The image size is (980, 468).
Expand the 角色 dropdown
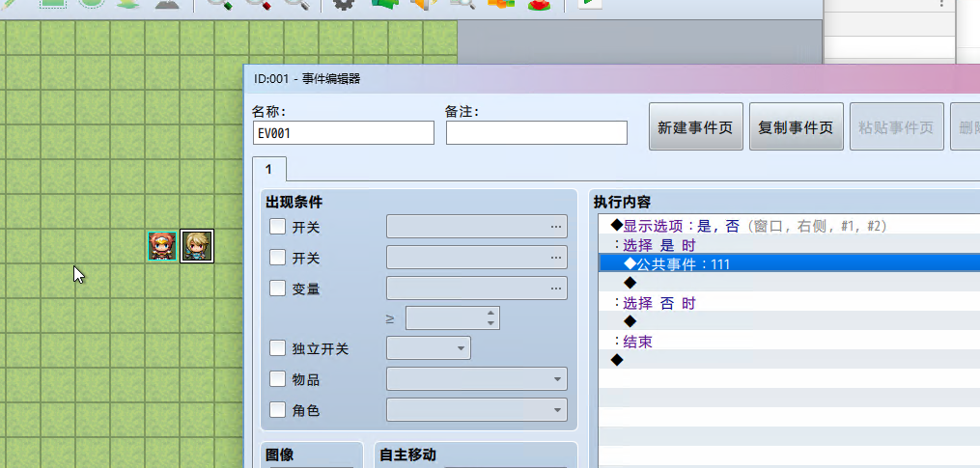tap(477, 410)
